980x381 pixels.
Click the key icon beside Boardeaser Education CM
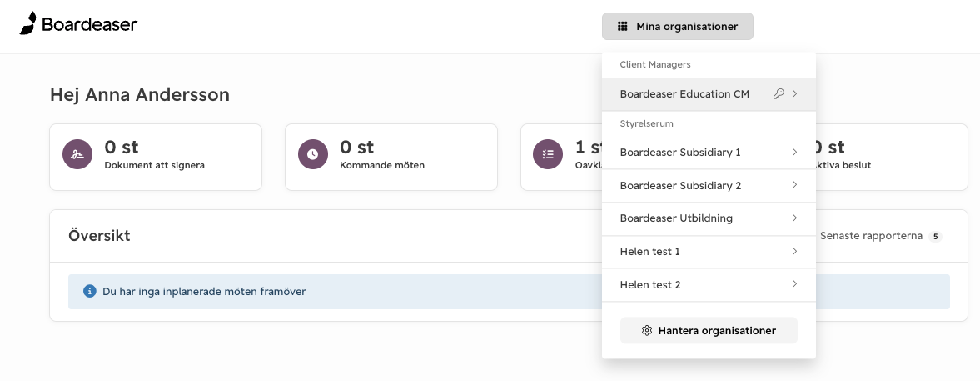point(779,94)
